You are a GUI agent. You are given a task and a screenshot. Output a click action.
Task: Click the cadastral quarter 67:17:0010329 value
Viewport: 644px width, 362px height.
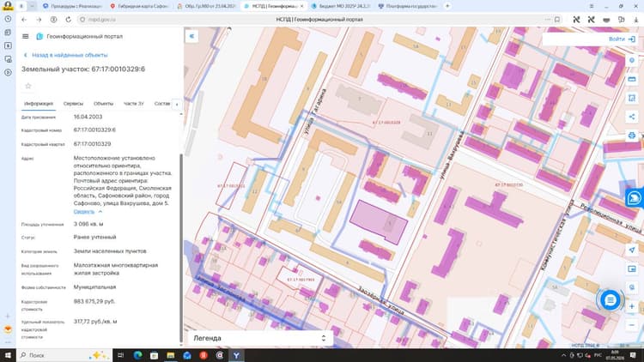(x=92, y=144)
